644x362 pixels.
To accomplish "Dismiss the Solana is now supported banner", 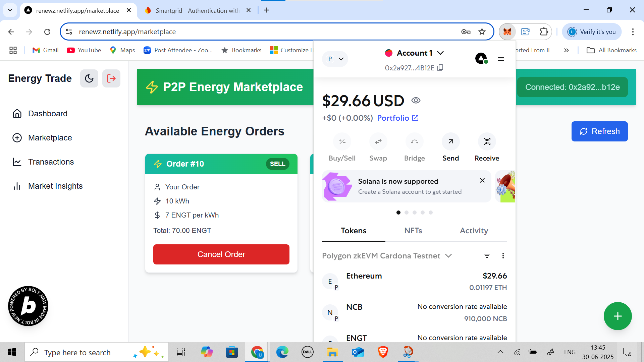I will [482, 180].
